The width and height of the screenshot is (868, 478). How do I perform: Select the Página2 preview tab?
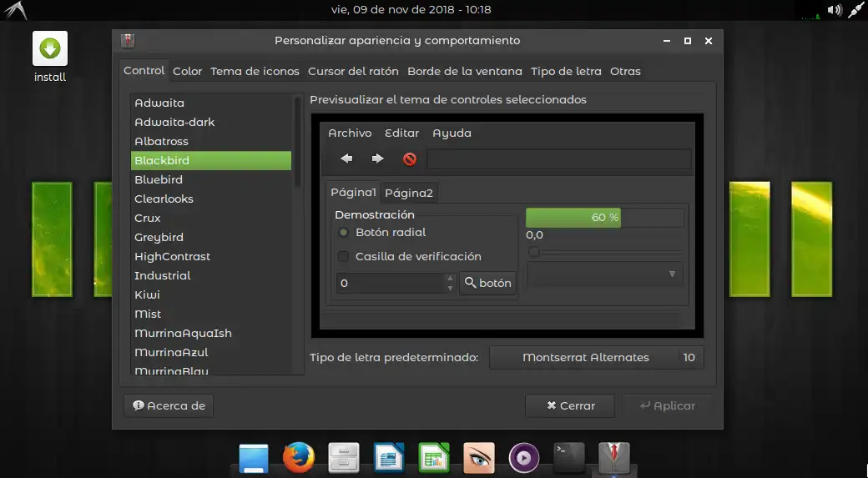tap(409, 193)
